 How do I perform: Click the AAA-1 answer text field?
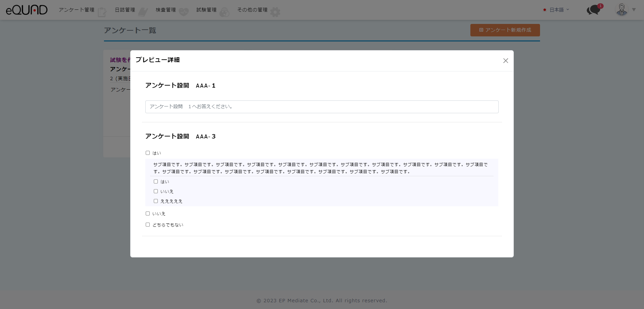[322, 107]
